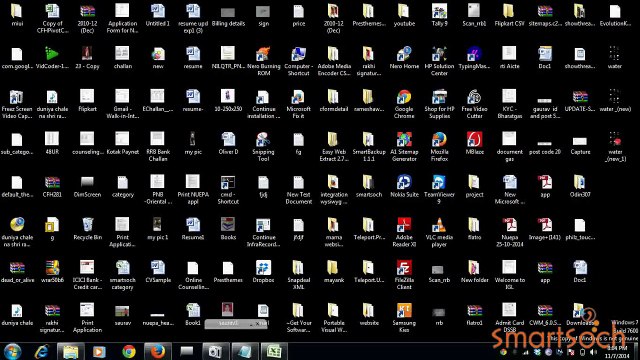Viewport: 640px width, 360px height.
Task: Launch the TypingMaster desktop icon
Action: pos(474,54)
